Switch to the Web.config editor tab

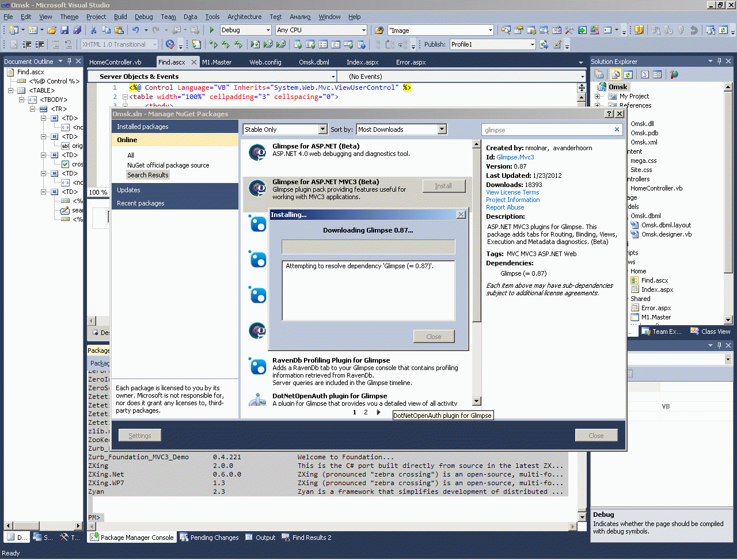(265, 62)
